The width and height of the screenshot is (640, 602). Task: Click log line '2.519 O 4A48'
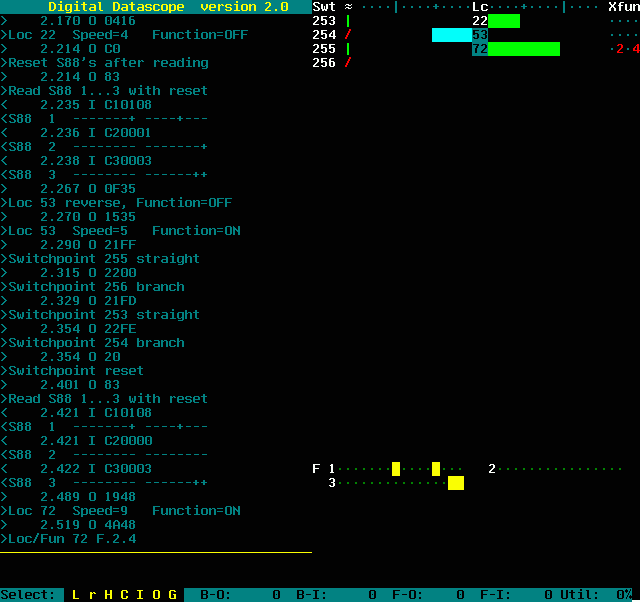coord(68,525)
